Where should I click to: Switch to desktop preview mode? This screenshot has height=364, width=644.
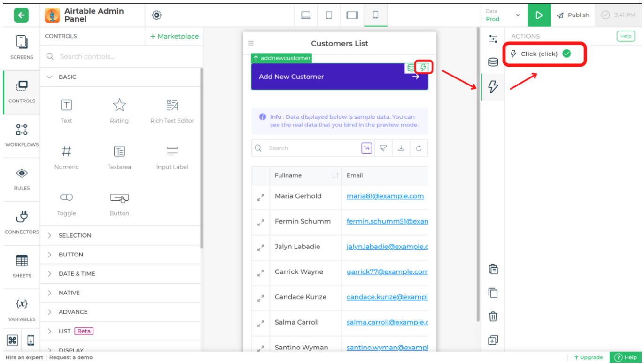click(306, 15)
